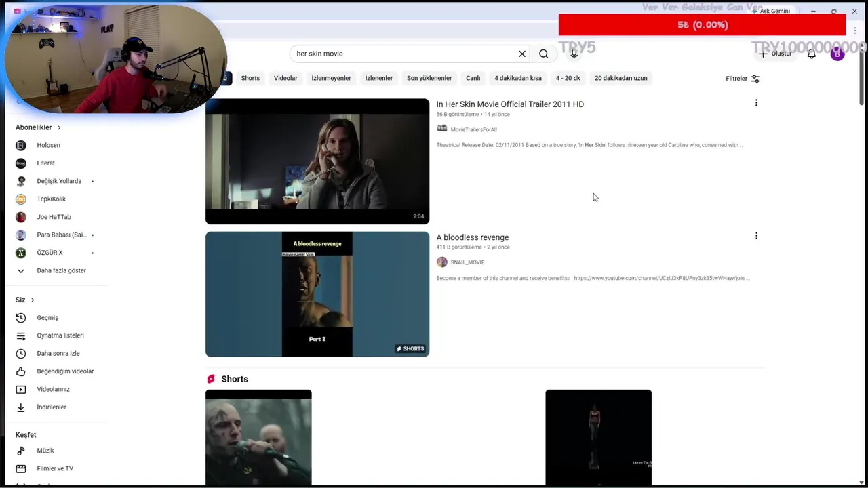Select the İzlenenler filter chip
Viewport: 868px width, 488px height.
pos(379,78)
